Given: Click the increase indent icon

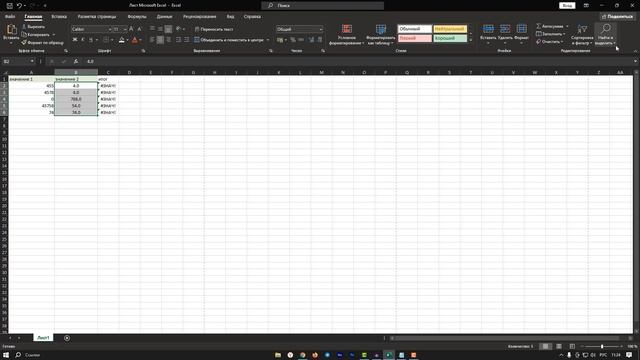Looking at the screenshot, I should click(x=187, y=40).
